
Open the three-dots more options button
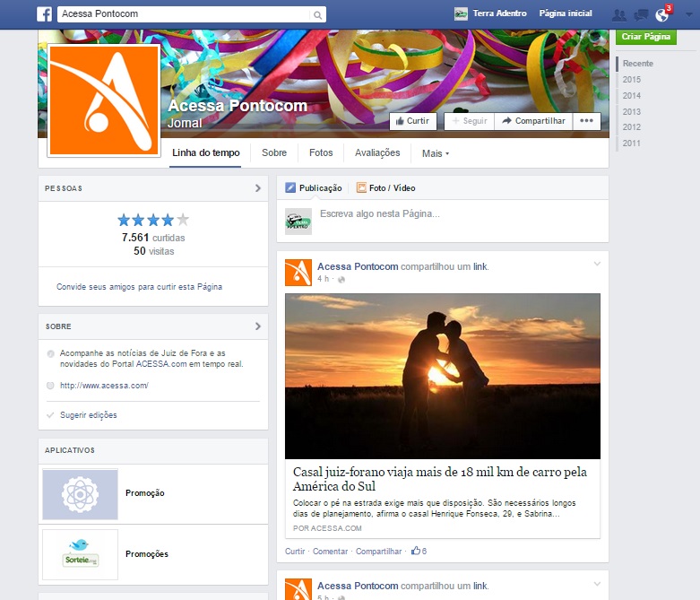pyautogui.click(x=586, y=121)
